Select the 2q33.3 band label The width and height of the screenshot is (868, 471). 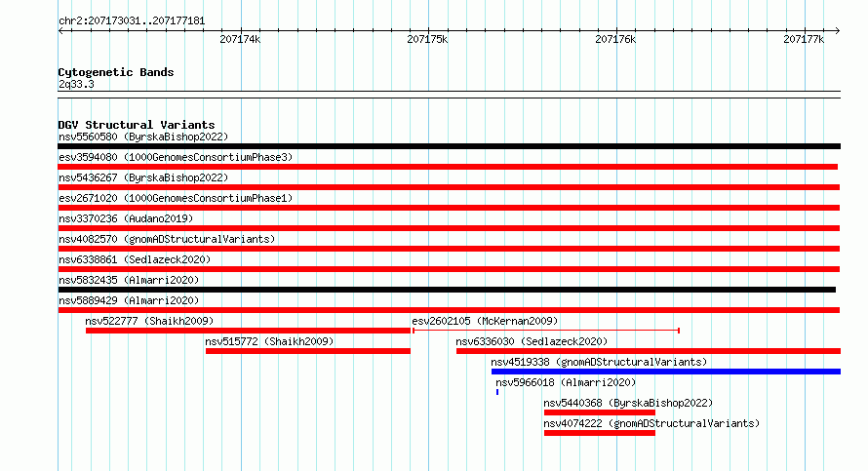tap(76, 84)
